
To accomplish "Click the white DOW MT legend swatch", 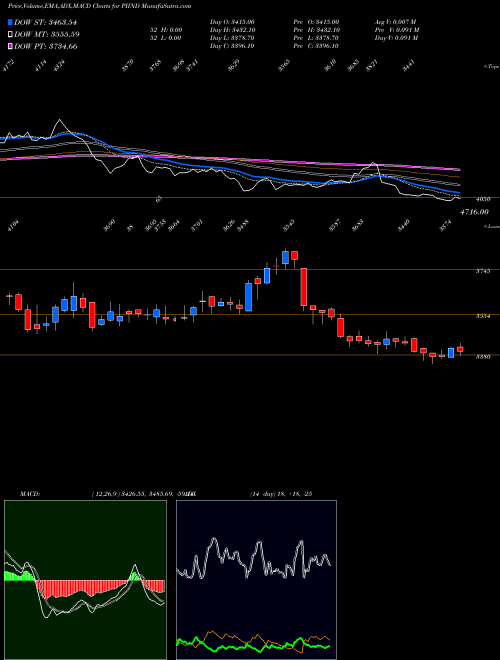I will pos(10,34).
